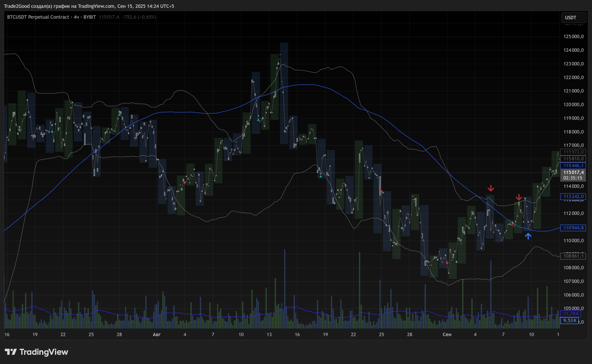Click teal triangle marker near August 19
The image size is (592, 364).
click(x=321, y=176)
